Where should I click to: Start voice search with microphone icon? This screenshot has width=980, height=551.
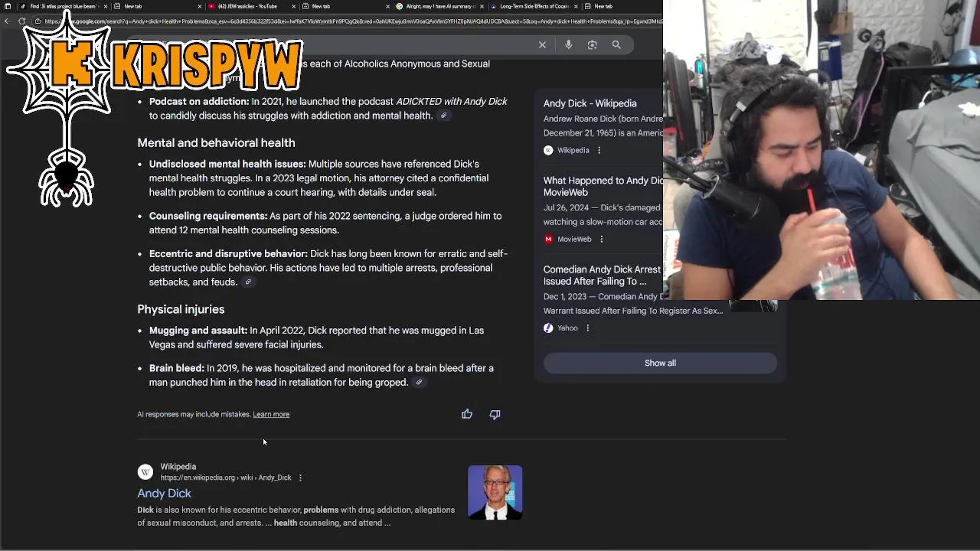point(568,45)
